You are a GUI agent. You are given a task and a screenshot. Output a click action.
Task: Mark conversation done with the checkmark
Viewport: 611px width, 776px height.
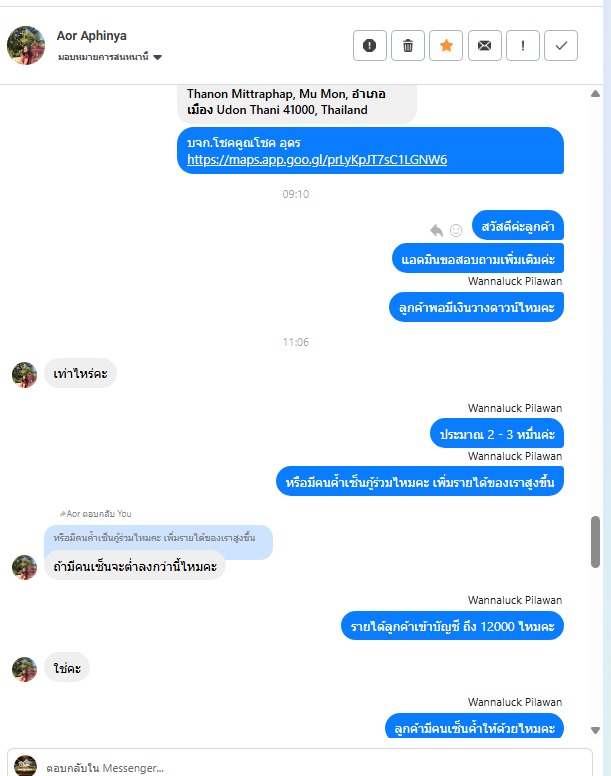pos(561,46)
